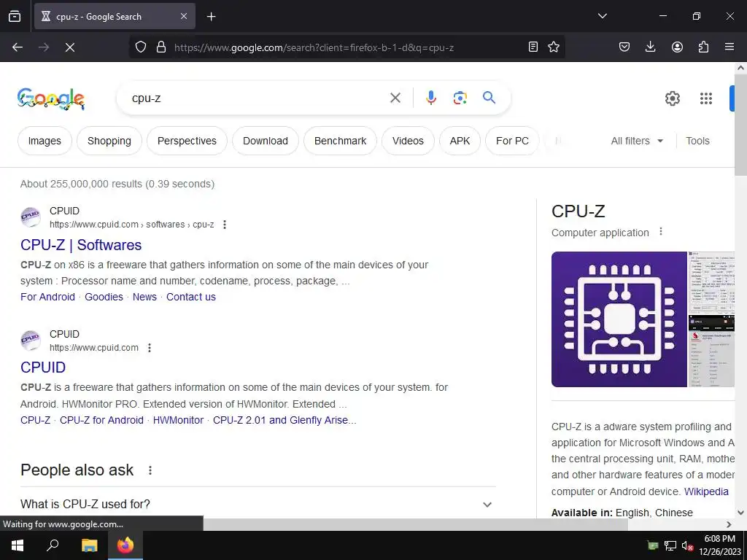
Task: Open extensions puzzle icon
Action: (x=703, y=47)
